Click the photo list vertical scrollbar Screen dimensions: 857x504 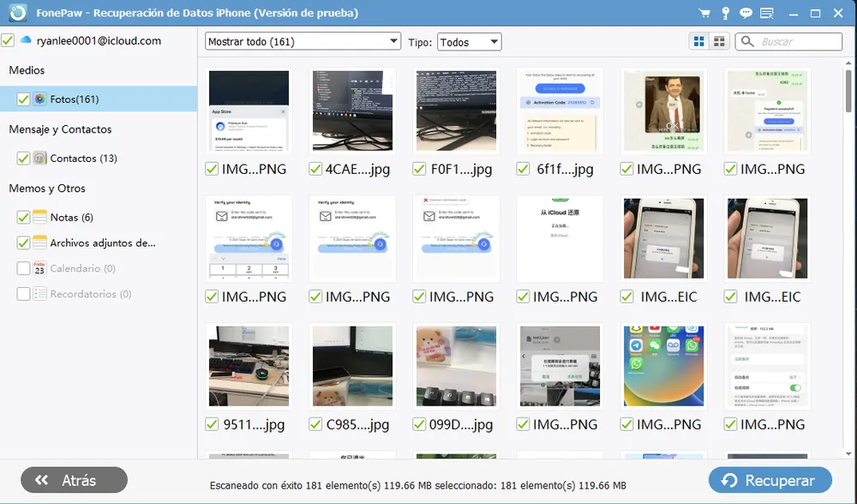848,91
